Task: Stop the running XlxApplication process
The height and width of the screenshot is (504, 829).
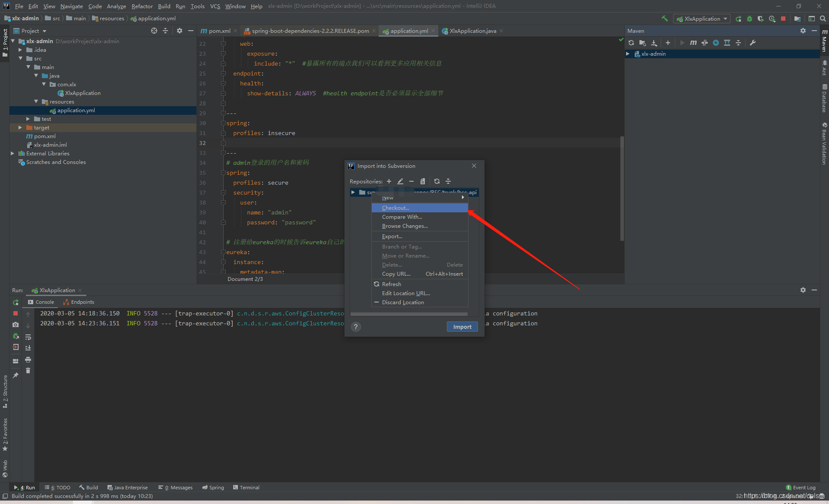Action: click(x=16, y=314)
